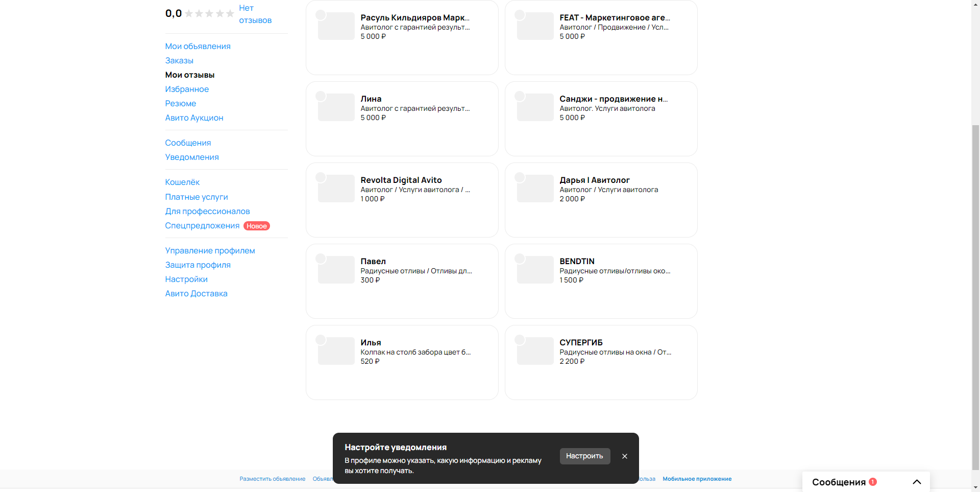Click the round avatar on the Павел card
Image resolution: width=980 pixels, height=492 pixels.
[321, 259]
